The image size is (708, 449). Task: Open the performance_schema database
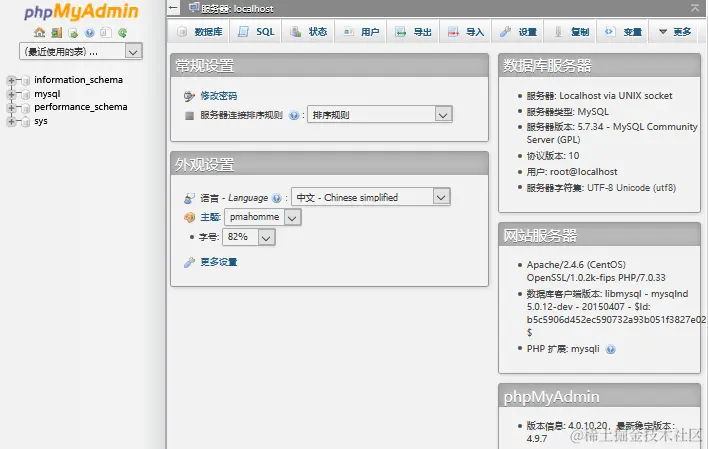(81, 107)
